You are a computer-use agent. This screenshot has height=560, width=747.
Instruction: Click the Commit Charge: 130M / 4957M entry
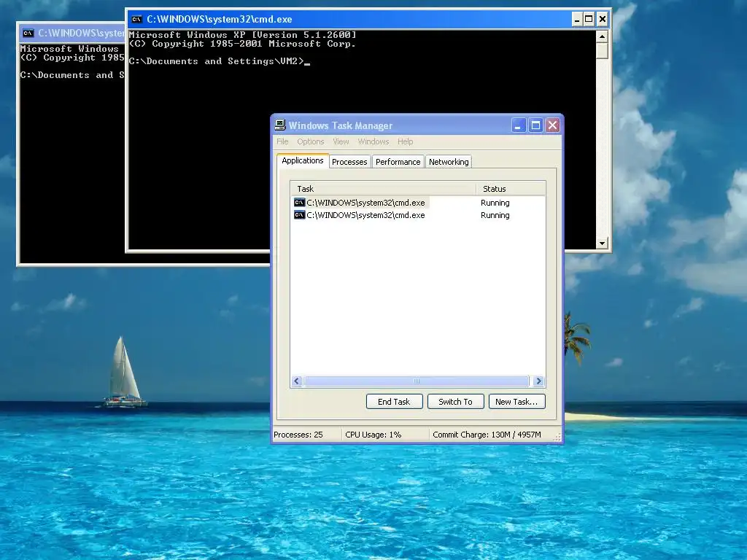[487, 435]
